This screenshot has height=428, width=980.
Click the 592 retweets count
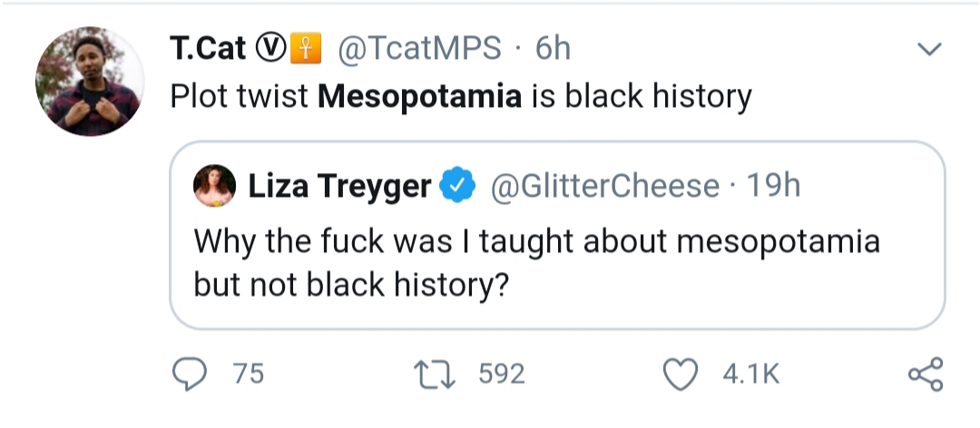501,374
